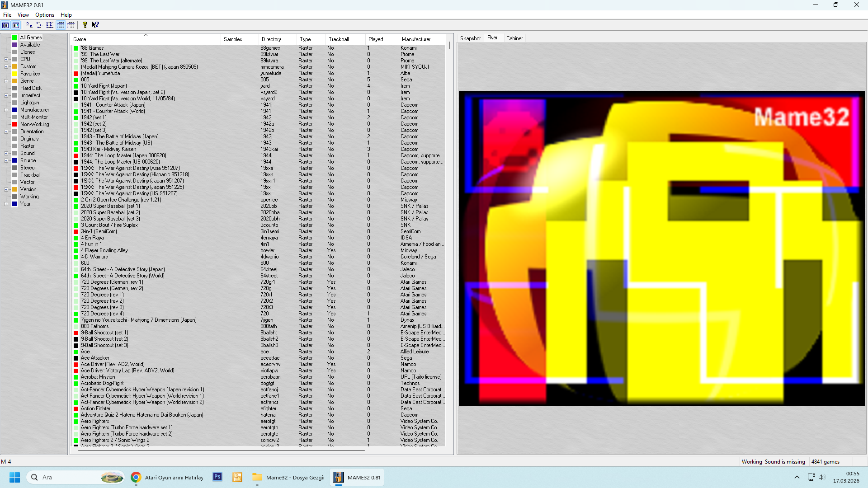This screenshot has height=488, width=868.
Task: Click the green status icon beside '88 Games
Action: [x=76, y=48]
